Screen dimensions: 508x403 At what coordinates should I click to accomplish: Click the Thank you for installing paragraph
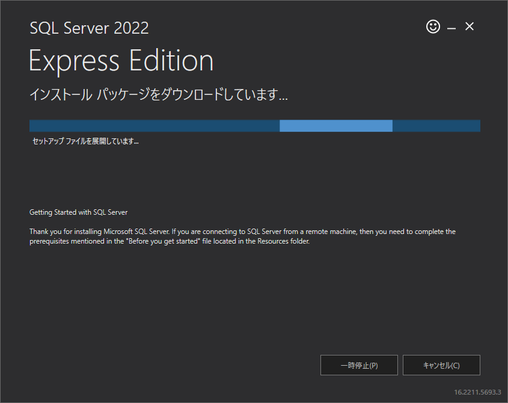point(242,236)
